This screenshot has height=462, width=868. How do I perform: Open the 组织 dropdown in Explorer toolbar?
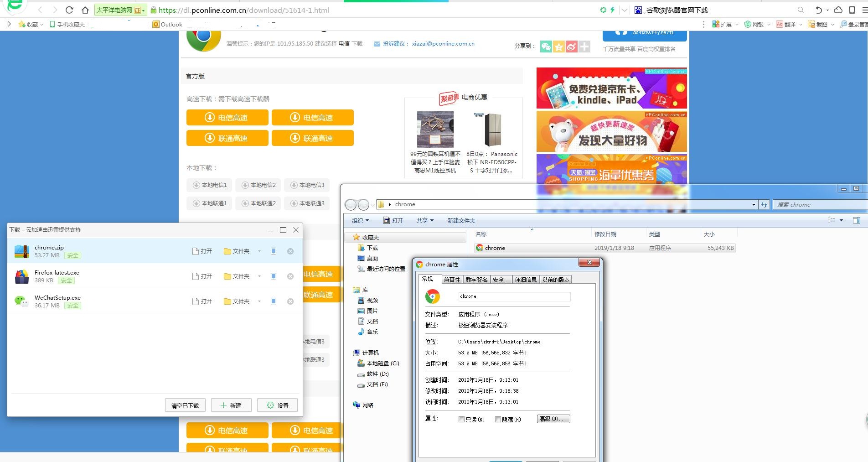360,220
